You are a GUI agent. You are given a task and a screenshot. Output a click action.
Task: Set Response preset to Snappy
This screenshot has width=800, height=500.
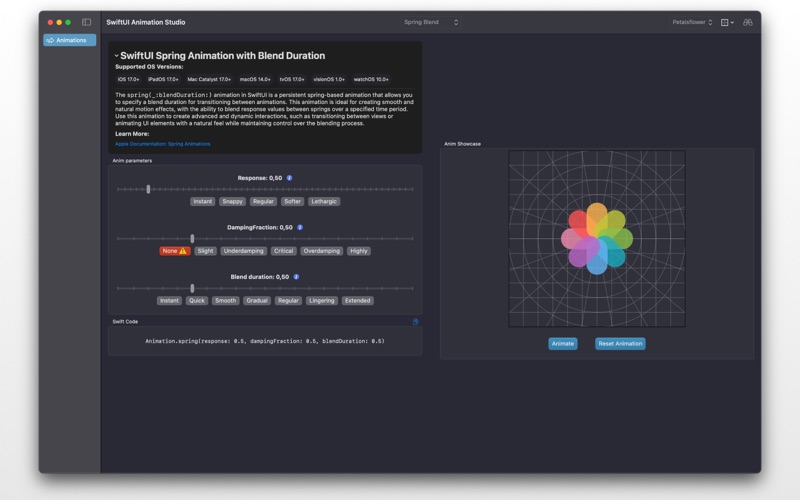[x=233, y=202]
